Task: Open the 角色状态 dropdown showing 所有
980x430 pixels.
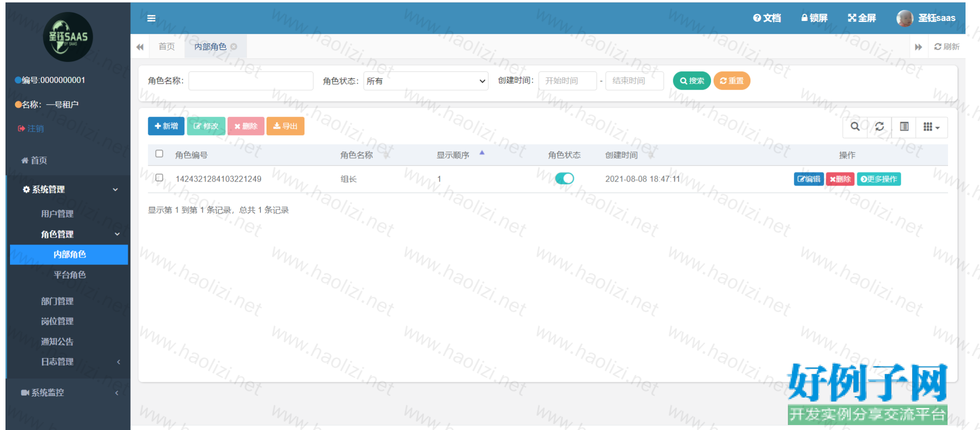Action: tap(426, 81)
